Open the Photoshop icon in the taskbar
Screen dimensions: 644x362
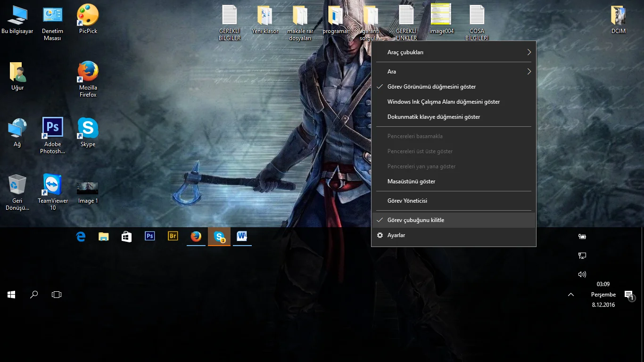click(x=150, y=236)
